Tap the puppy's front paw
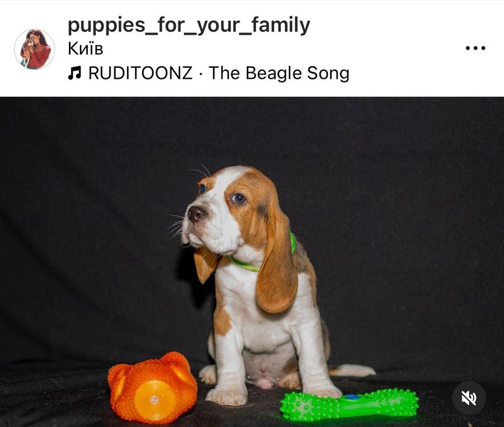 226,395
